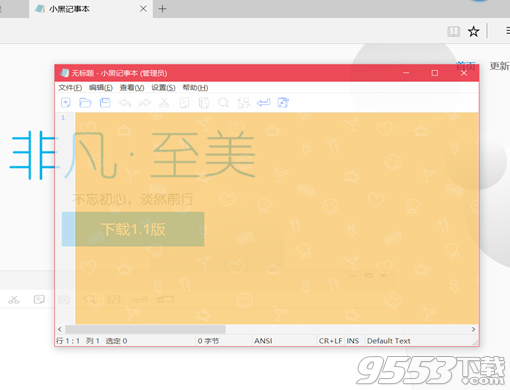Screen dimensions: 510x390
Task: Click the scissors cut icon in notepad toolbar
Action: 164,103
